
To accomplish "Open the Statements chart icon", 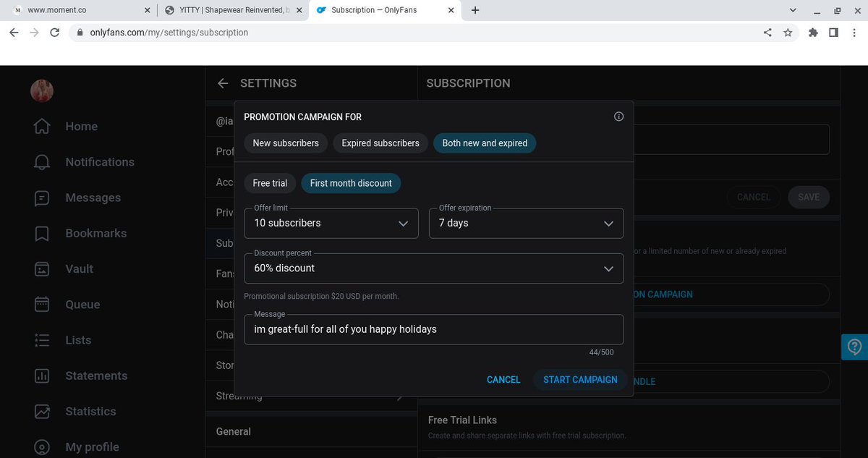I will (42, 376).
